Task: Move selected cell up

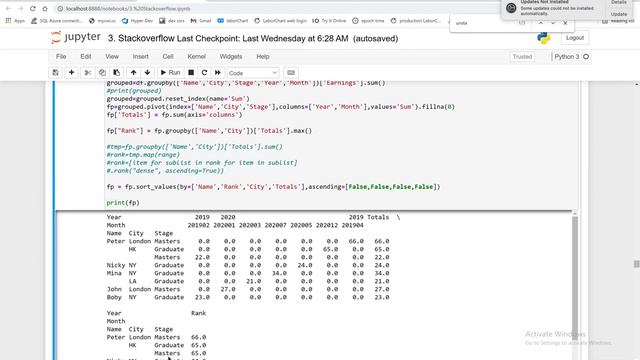Action: pyautogui.click(x=133, y=73)
